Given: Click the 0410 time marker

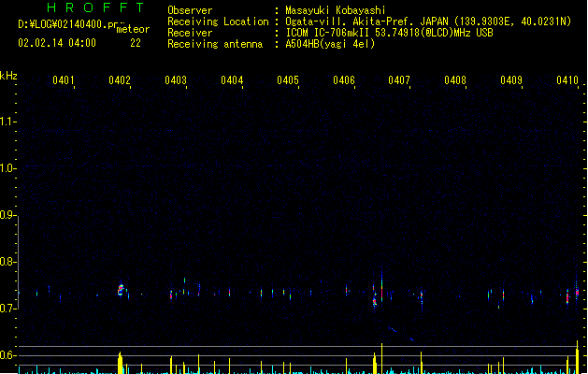Looking at the screenshot, I should (567, 80).
